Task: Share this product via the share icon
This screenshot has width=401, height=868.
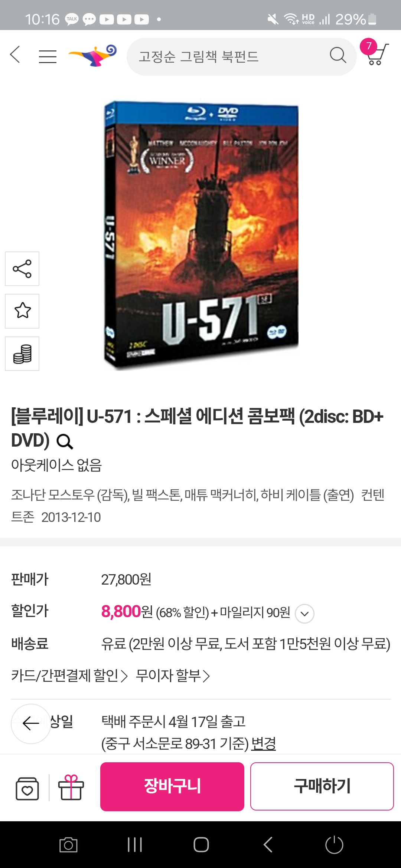Action: [22, 269]
